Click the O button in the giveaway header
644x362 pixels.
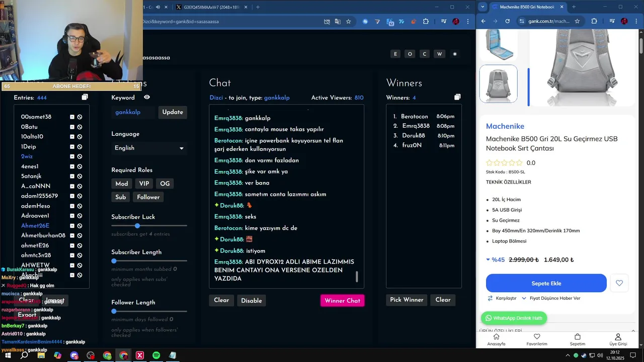pos(410,54)
